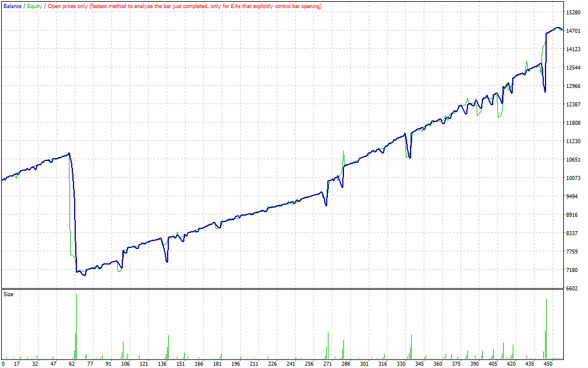The image size is (588, 368).
Task: Click the 15280 value on the price axis
Action: (574, 13)
